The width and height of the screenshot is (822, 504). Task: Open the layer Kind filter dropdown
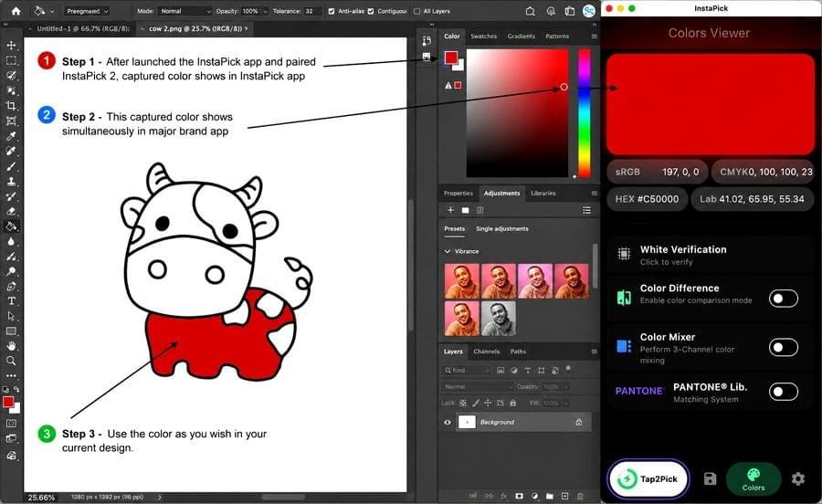coord(467,370)
